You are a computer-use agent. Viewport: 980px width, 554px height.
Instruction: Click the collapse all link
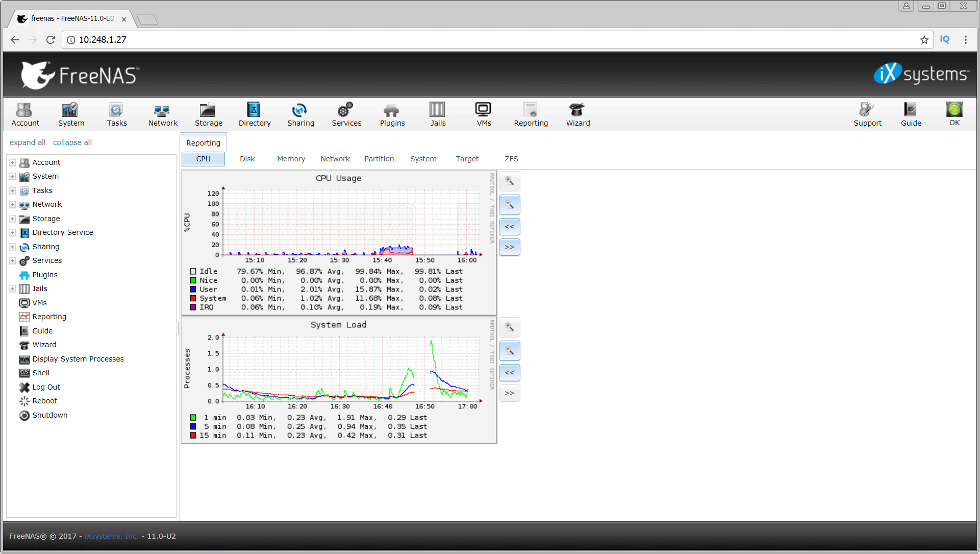[72, 142]
